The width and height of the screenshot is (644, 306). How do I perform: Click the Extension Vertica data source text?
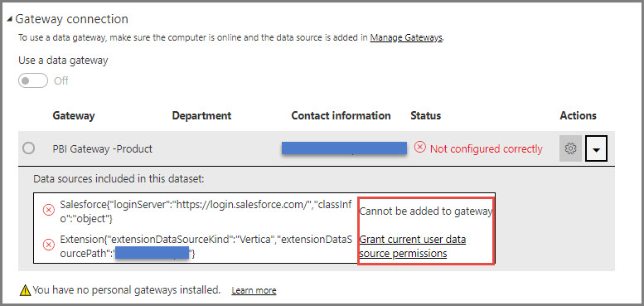pyautogui.click(x=206, y=246)
